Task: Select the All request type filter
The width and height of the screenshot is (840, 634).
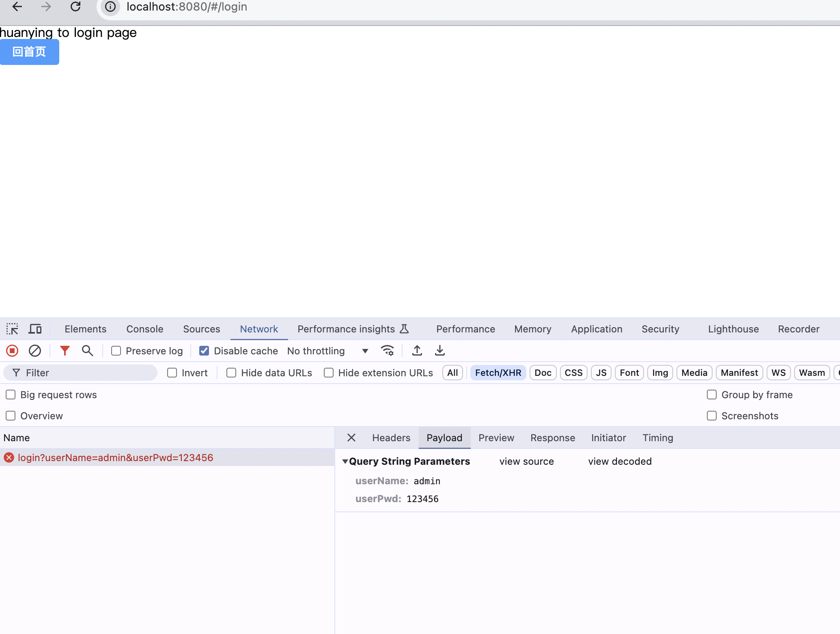Action: click(x=452, y=373)
